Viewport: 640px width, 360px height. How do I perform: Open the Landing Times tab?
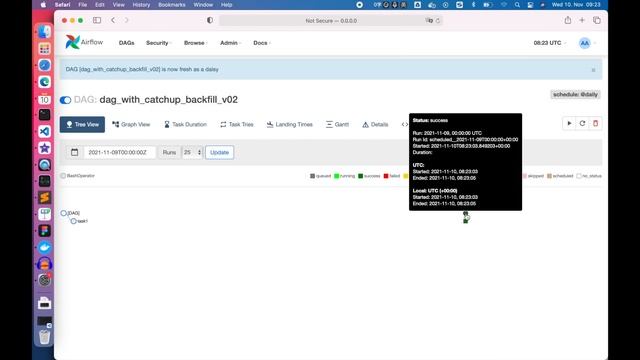(x=289, y=124)
